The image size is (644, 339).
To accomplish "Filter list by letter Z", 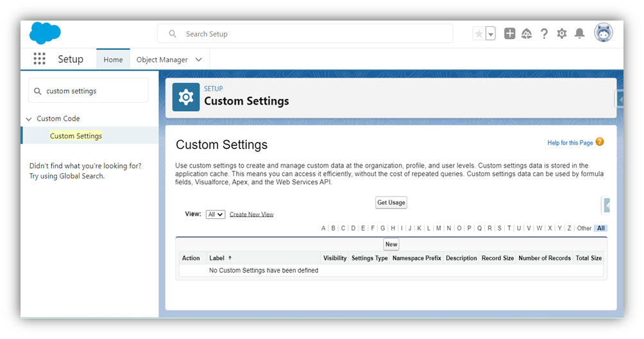I will point(569,228).
